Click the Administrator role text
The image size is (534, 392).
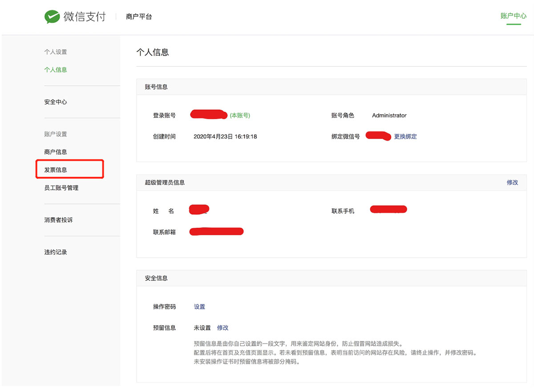[389, 116]
